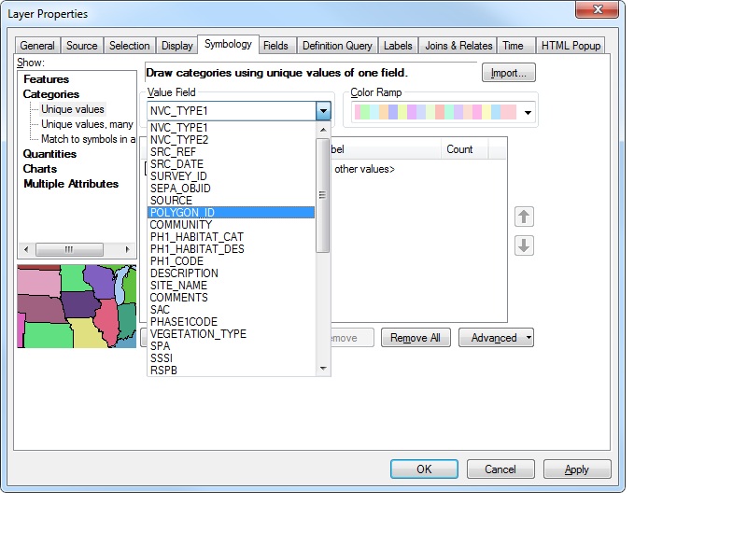Screen dimensions: 747x560
Task: Open the Color Ramp dropdown
Action: [527, 110]
